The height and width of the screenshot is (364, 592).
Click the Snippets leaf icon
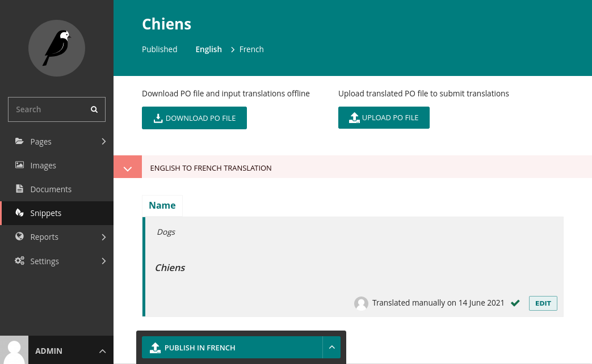(x=19, y=213)
